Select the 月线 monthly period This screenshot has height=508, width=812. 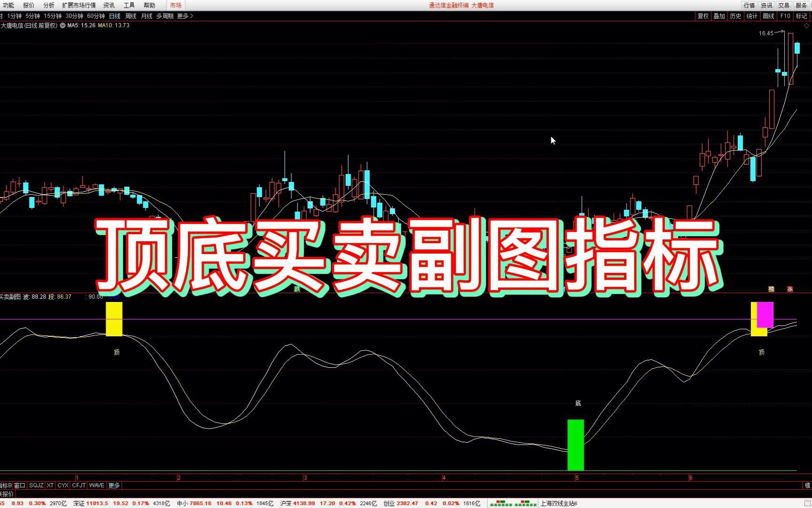coord(147,16)
